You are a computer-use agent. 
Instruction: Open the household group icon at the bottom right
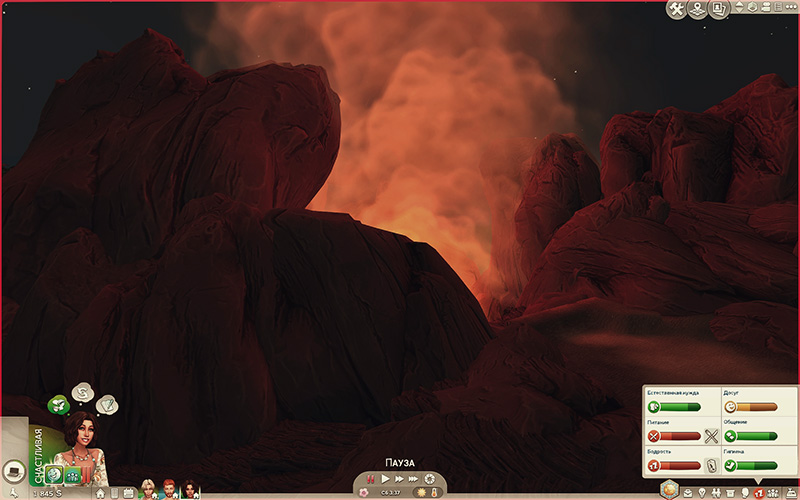coord(773,493)
